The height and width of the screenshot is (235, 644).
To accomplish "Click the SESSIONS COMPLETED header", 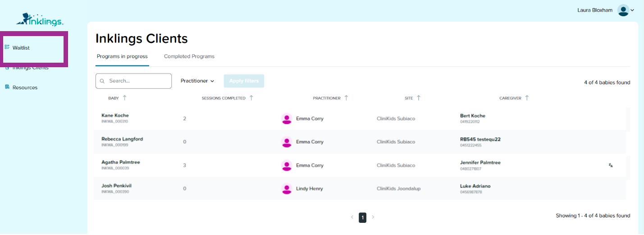I will (x=224, y=98).
